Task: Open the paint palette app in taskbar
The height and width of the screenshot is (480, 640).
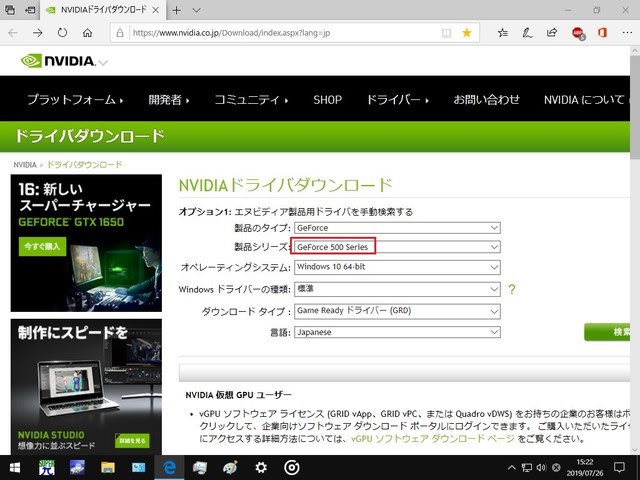Action: (x=230, y=467)
